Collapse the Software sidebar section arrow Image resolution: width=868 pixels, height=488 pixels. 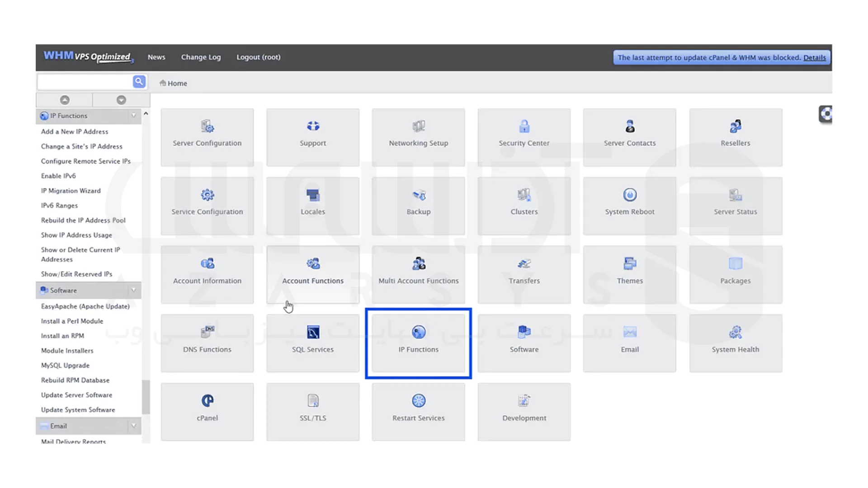pyautogui.click(x=134, y=291)
